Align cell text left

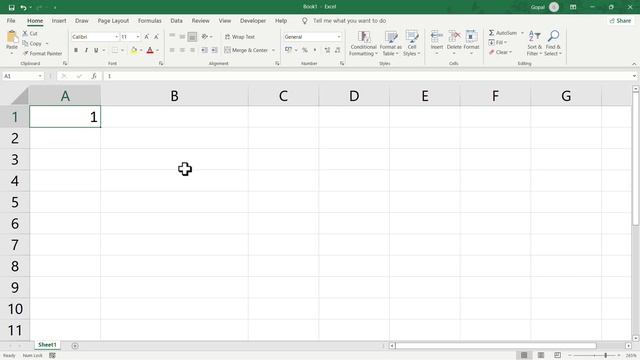(x=172, y=50)
